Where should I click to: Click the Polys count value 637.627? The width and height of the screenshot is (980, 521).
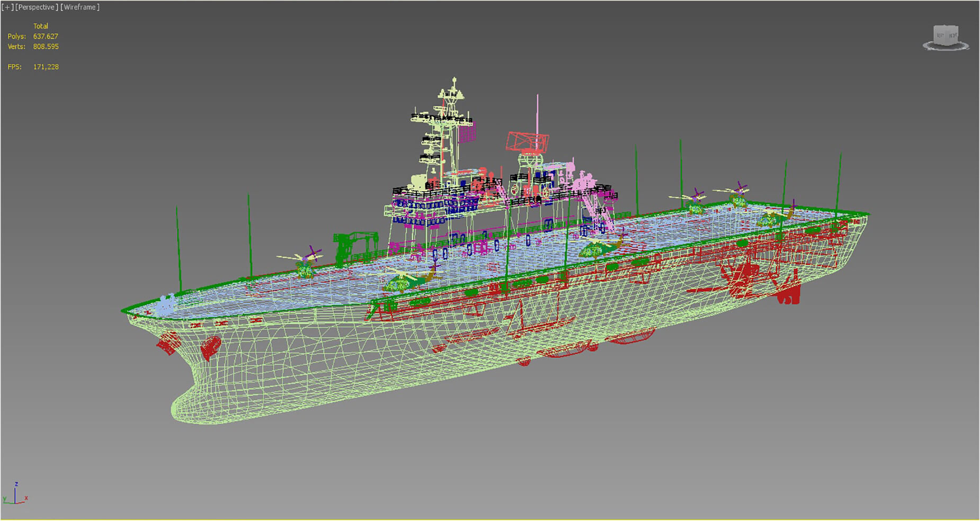click(46, 37)
